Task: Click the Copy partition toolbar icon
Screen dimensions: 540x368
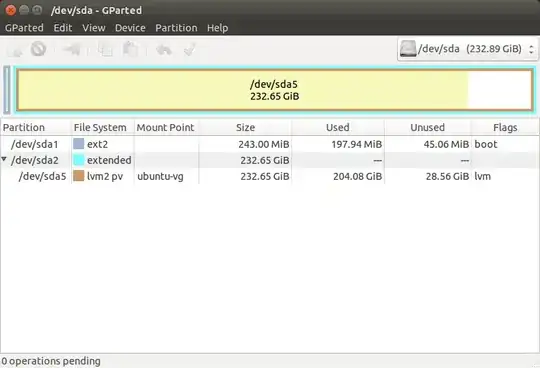Action: pyautogui.click(x=105, y=49)
